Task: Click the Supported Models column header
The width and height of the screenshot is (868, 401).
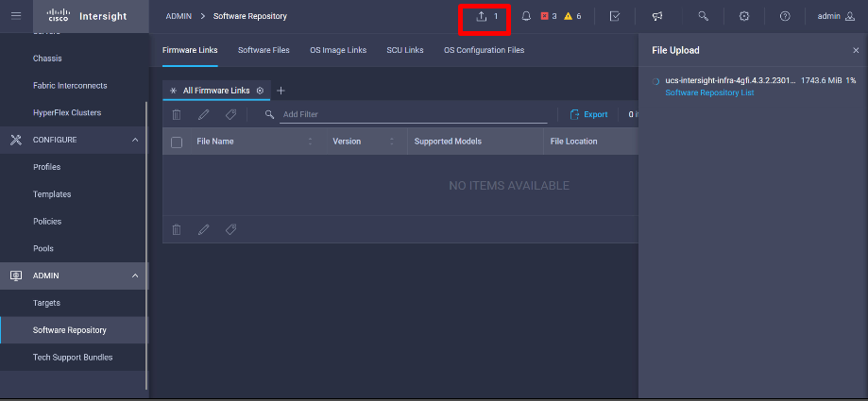Action: click(448, 142)
